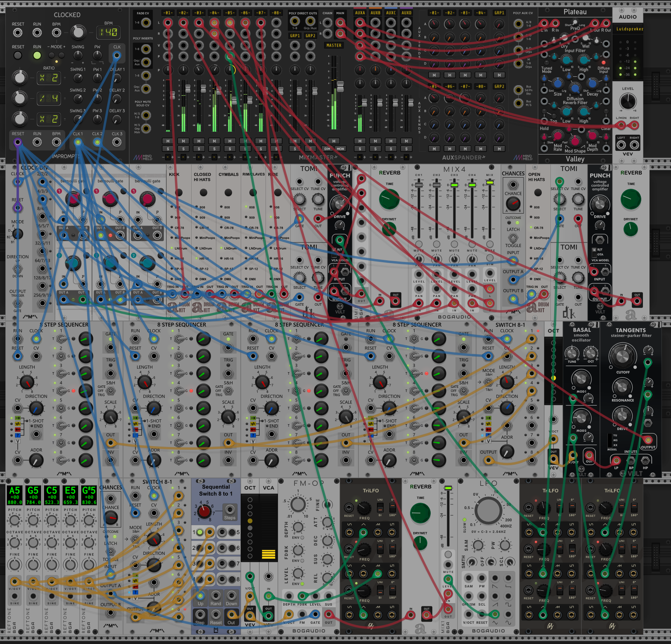Click the PITCH knob under the A5 Reftone display
This screenshot has width=671, height=644.
pyautogui.click(x=15, y=520)
